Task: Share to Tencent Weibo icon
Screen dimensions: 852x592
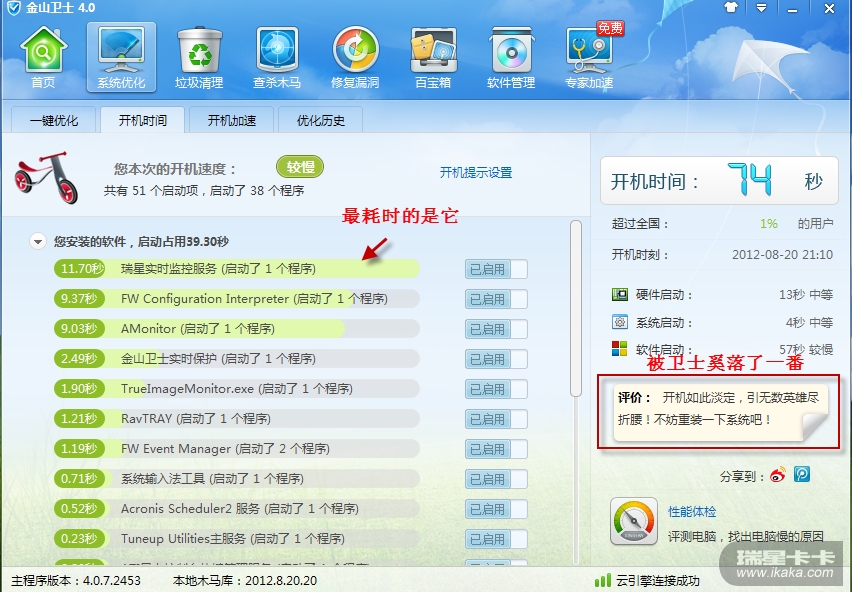Action: 802,474
